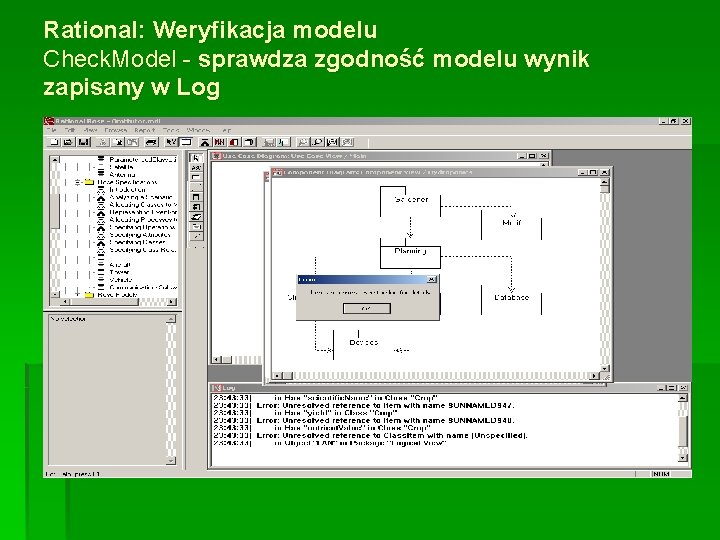Select the Antenna item in browser tree

click(x=123, y=174)
